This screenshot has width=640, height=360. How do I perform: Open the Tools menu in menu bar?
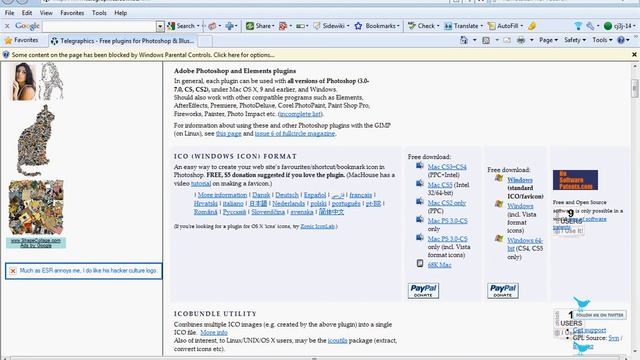99,13
